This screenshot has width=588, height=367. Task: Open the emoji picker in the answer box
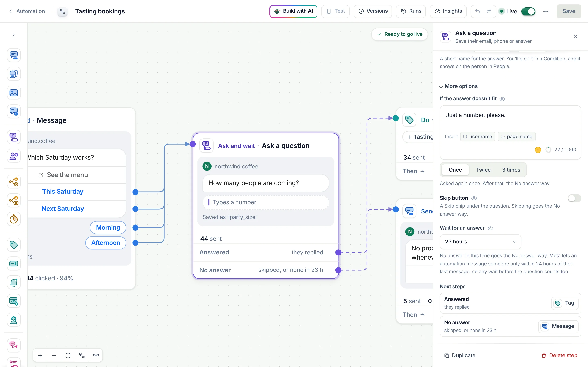[538, 150]
